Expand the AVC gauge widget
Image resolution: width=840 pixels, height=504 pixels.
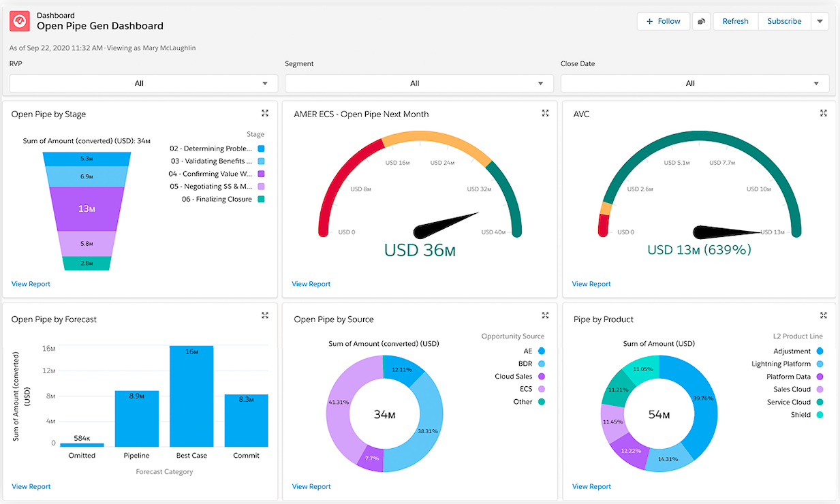pos(824,114)
